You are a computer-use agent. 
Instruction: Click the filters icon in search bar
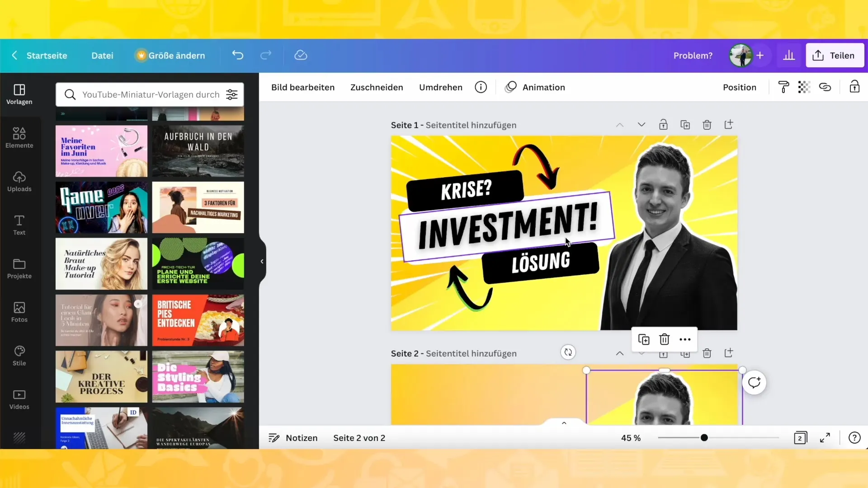[x=232, y=95]
